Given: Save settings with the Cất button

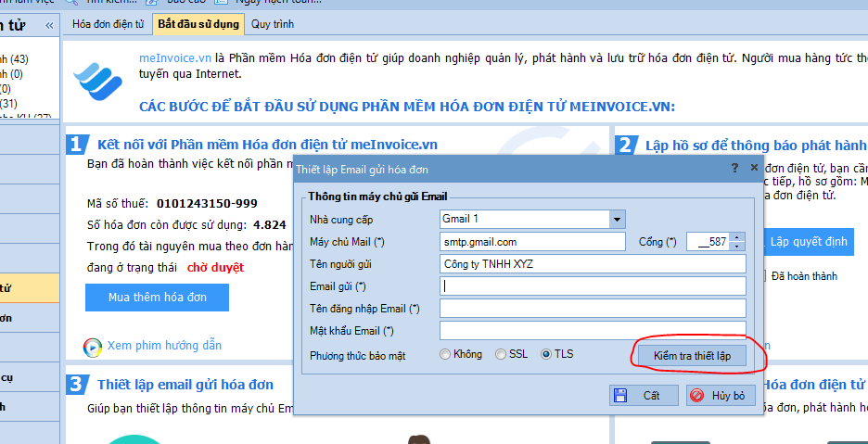Looking at the screenshot, I should click(644, 396).
